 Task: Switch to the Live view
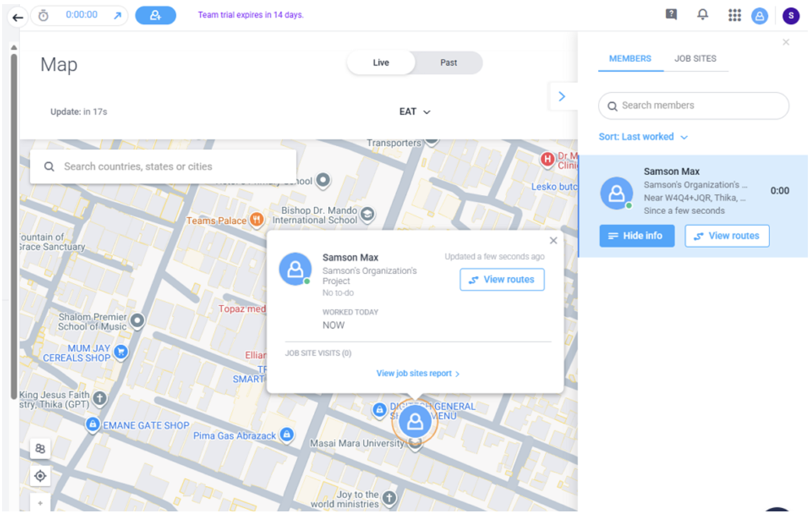[381, 62]
